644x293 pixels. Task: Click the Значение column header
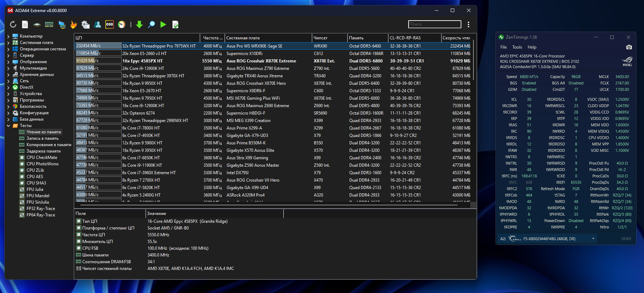(215, 214)
